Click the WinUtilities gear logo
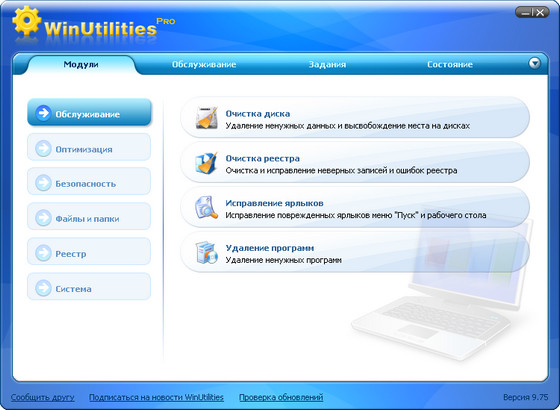This screenshot has width=560, height=410. point(26,21)
